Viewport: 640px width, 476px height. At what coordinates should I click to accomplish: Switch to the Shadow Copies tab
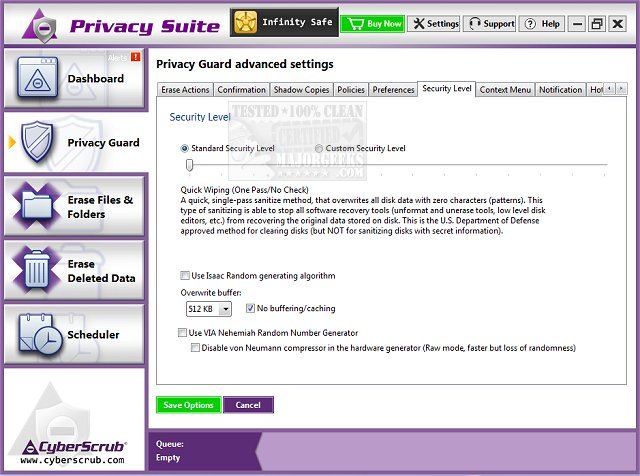tap(301, 90)
